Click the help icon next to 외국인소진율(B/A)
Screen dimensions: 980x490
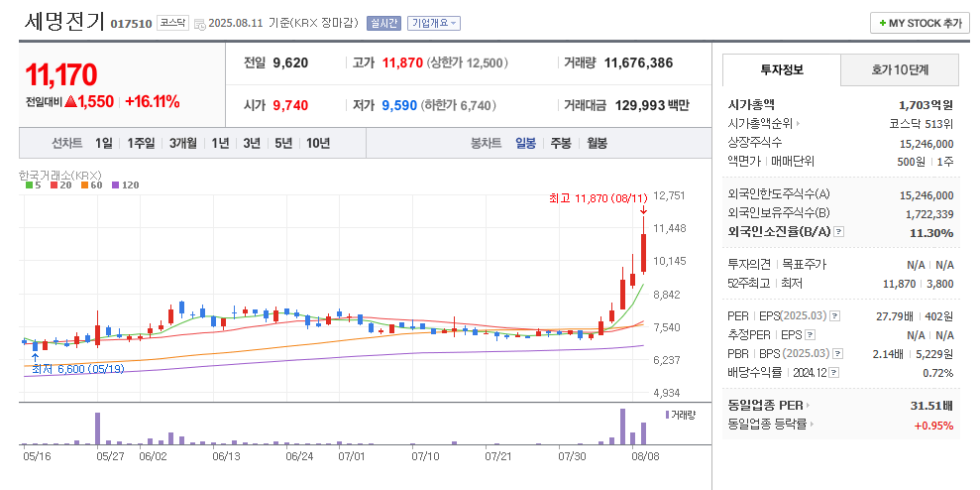tap(838, 231)
